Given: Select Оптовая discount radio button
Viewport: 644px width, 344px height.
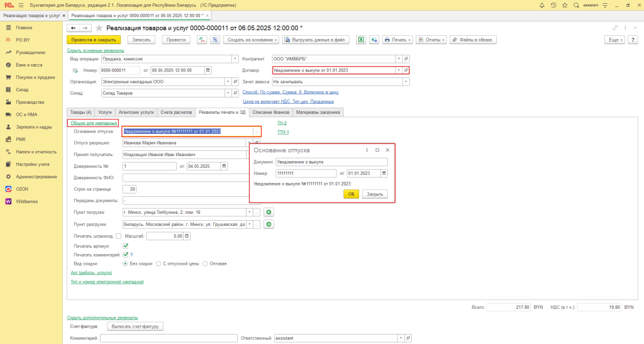Looking at the screenshot, I should pos(205,264).
